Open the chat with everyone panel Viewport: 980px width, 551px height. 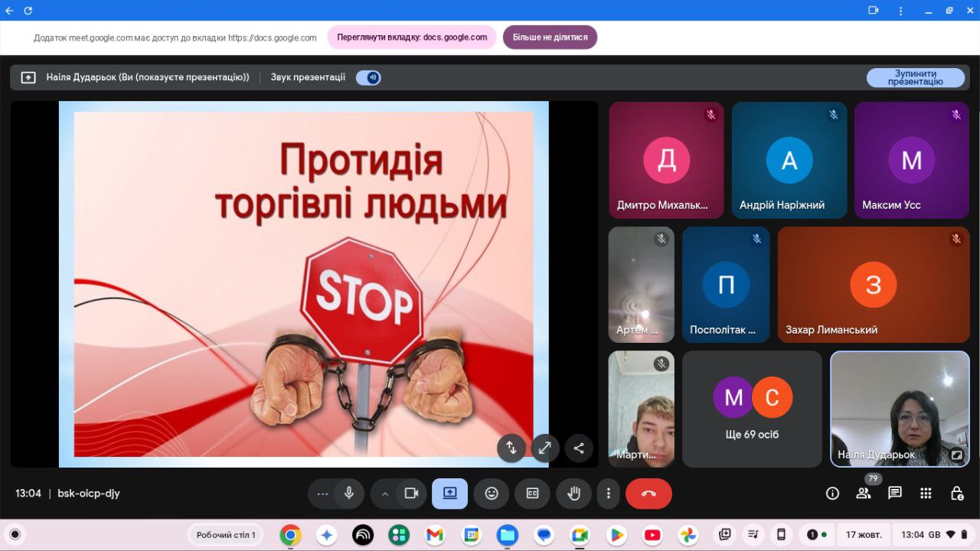click(x=894, y=494)
